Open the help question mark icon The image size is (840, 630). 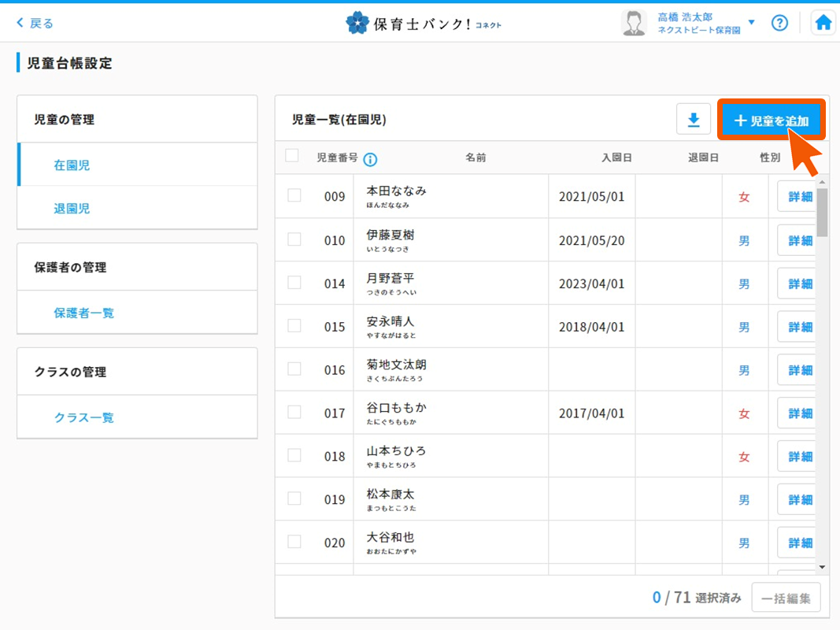click(779, 23)
